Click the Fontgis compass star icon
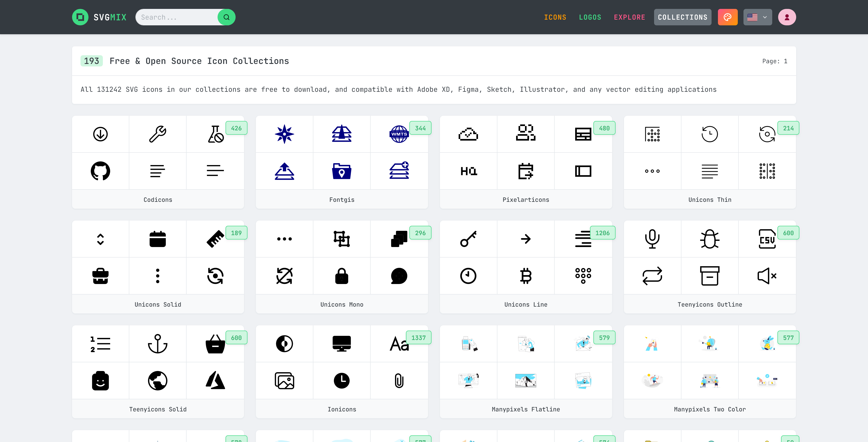 [x=284, y=134]
